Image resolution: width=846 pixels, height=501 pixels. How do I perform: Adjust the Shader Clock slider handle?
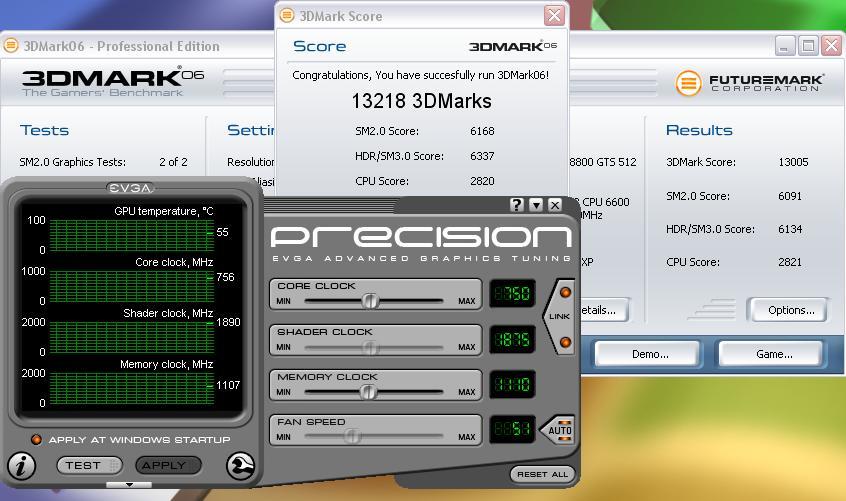[x=370, y=347]
